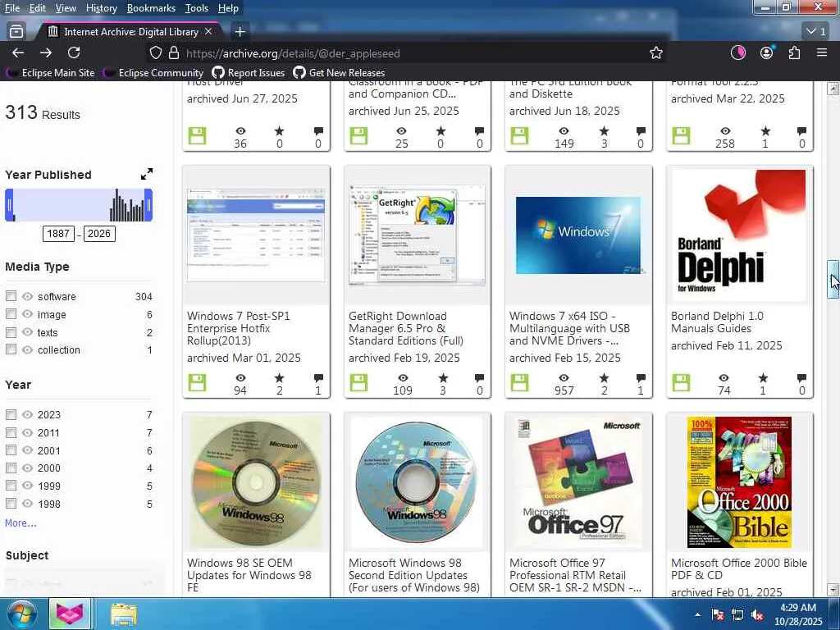Click the site padlock icon
This screenshot has width=840, height=630.
(174, 53)
